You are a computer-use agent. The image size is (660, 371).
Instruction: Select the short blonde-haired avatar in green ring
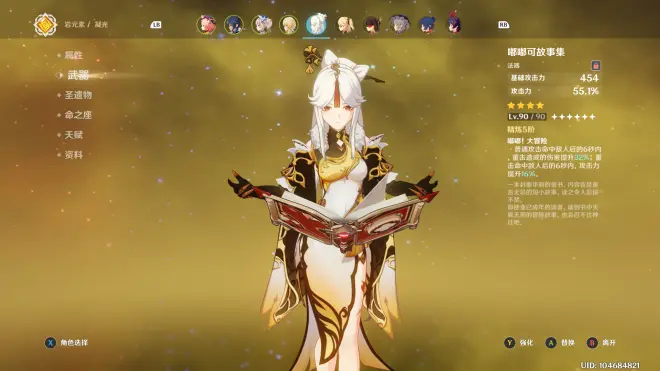pos(289,24)
